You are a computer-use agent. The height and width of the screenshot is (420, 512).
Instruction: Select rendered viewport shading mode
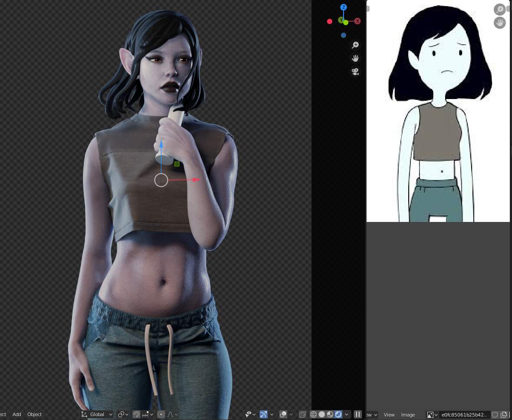pos(338,414)
